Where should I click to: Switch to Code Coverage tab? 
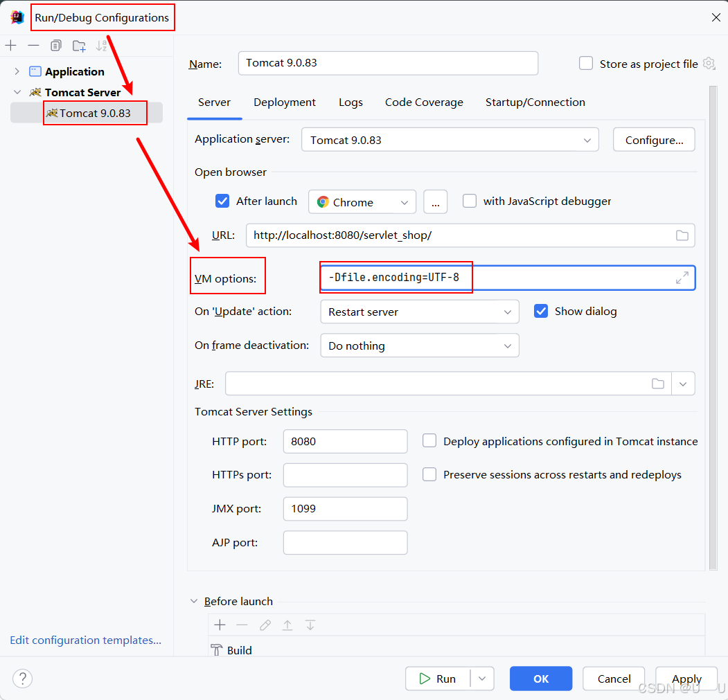click(424, 102)
